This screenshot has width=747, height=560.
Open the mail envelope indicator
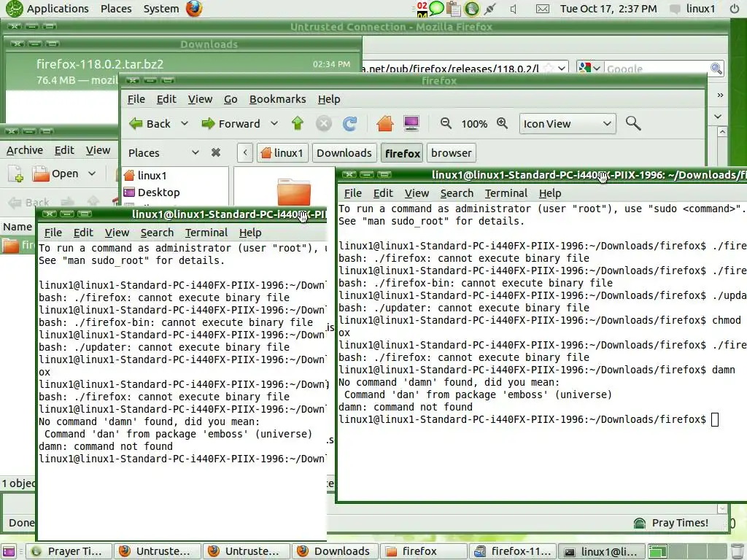(543, 9)
